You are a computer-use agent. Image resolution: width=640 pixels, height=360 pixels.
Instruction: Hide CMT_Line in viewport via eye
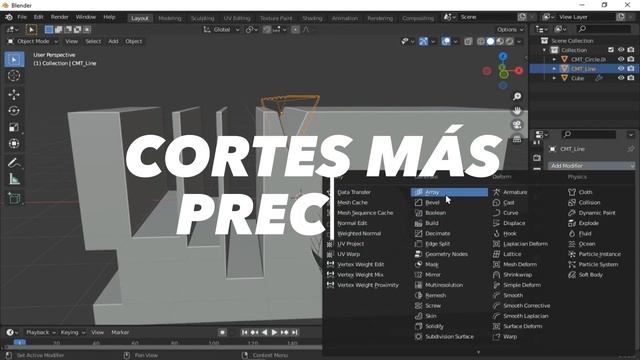(621, 69)
